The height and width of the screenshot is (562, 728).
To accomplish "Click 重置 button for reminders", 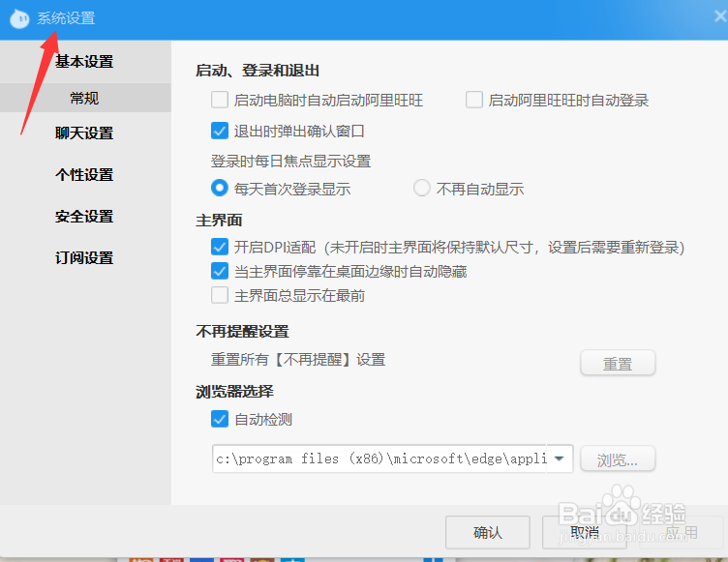I will tap(618, 363).
